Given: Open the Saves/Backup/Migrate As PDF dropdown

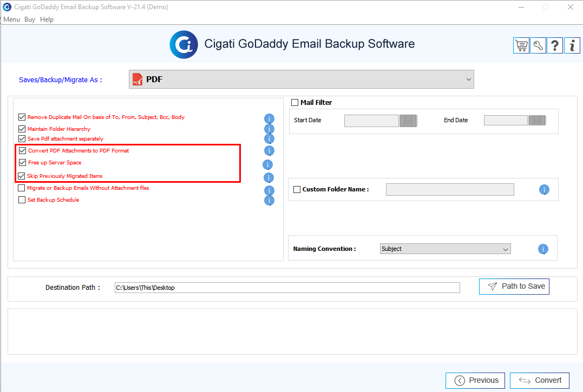Looking at the screenshot, I should pyautogui.click(x=301, y=79).
